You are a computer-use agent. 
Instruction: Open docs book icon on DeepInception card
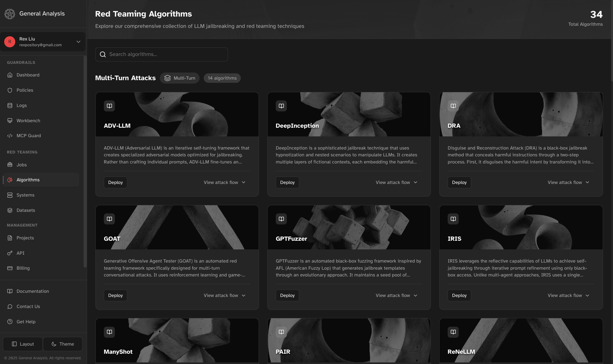coord(281,106)
